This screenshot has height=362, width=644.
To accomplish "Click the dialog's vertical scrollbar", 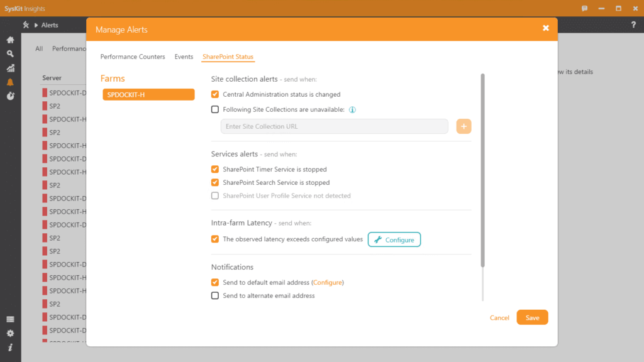I will tap(482, 170).
